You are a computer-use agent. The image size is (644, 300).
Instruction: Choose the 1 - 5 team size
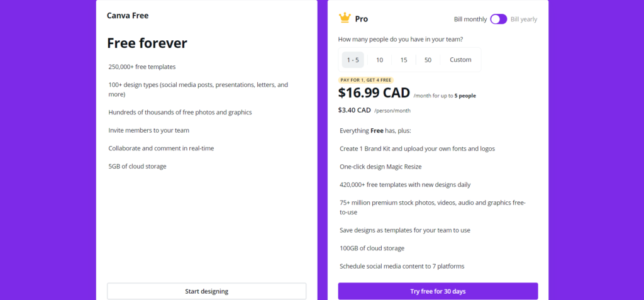pyautogui.click(x=353, y=60)
